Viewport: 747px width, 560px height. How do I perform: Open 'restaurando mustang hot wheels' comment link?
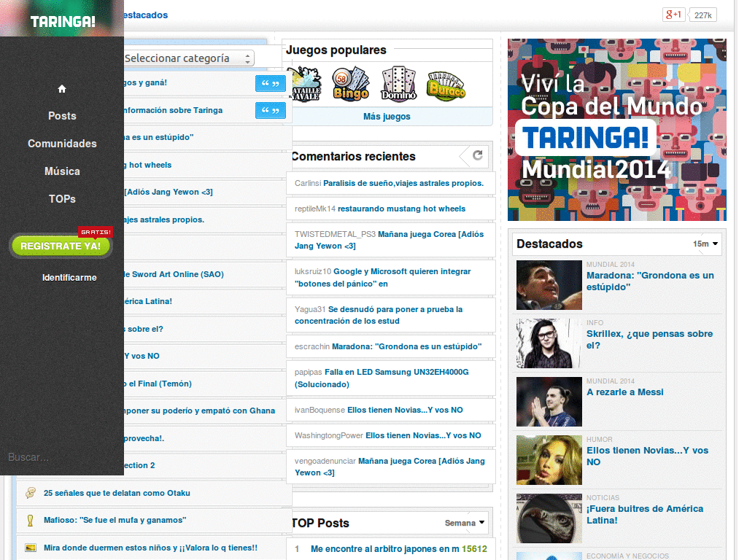click(402, 209)
